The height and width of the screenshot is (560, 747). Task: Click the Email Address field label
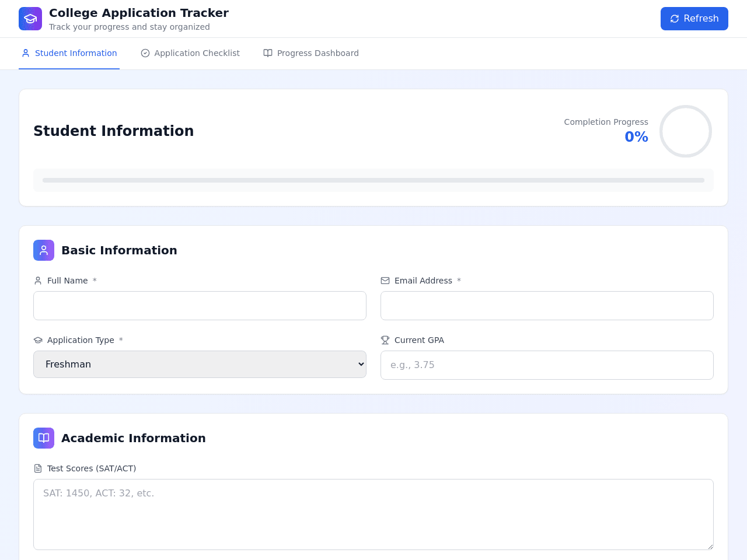pos(423,281)
